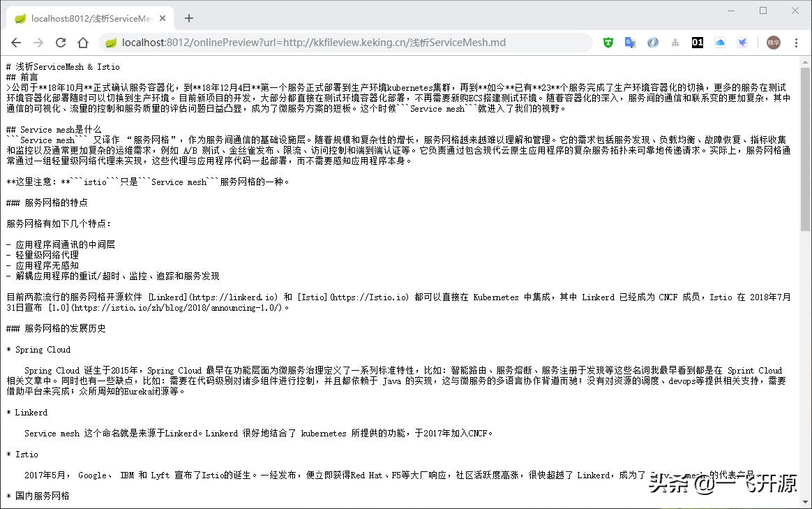Click the blue bird extension icon
The width and height of the screenshot is (812, 509).
pos(742,43)
